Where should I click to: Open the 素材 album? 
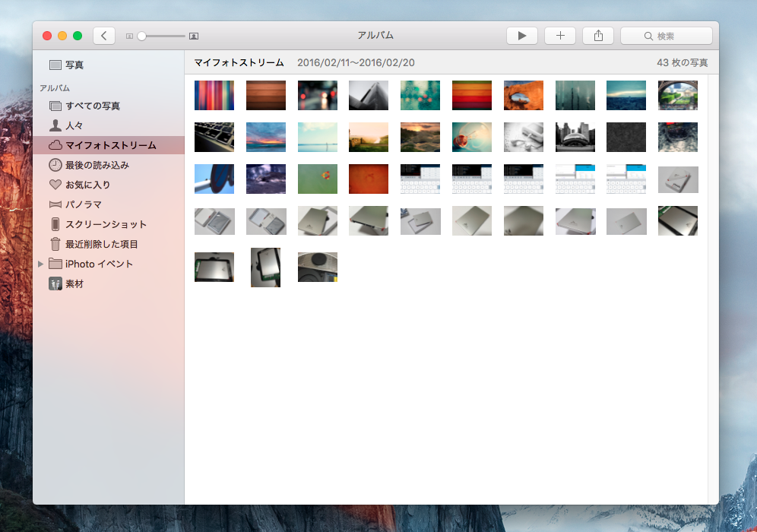(x=74, y=283)
